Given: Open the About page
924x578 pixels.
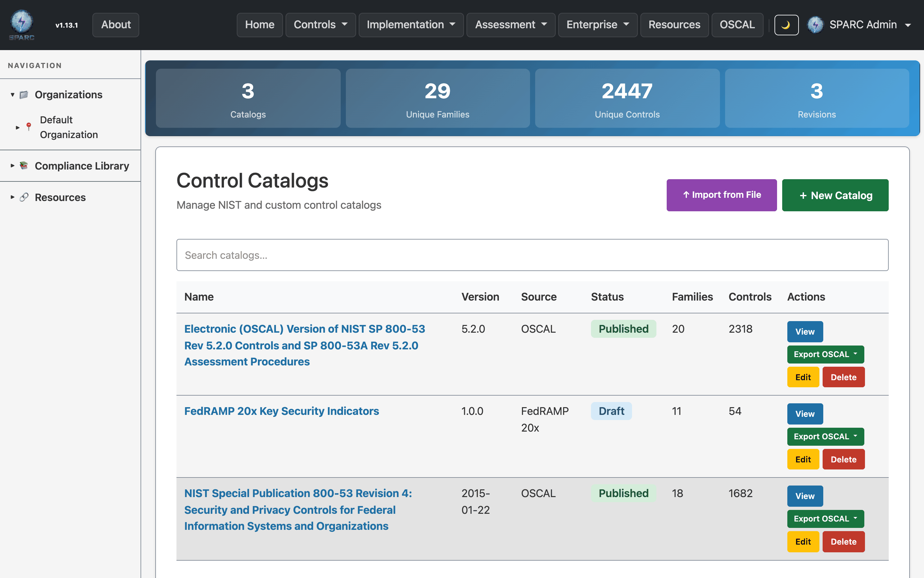Looking at the screenshot, I should (x=116, y=25).
